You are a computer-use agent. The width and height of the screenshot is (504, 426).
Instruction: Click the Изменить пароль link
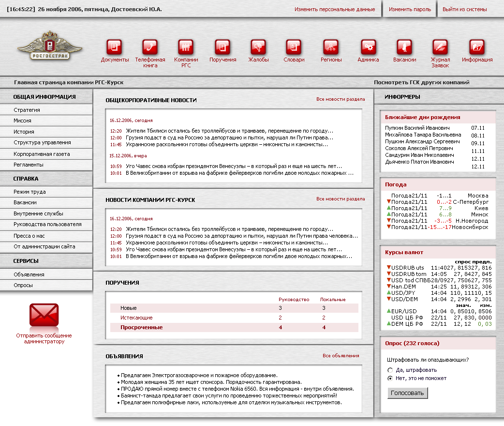click(410, 9)
